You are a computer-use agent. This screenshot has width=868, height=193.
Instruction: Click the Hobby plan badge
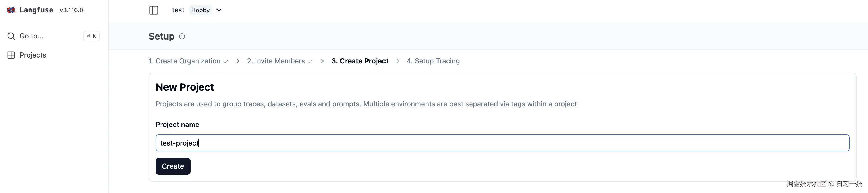201,10
